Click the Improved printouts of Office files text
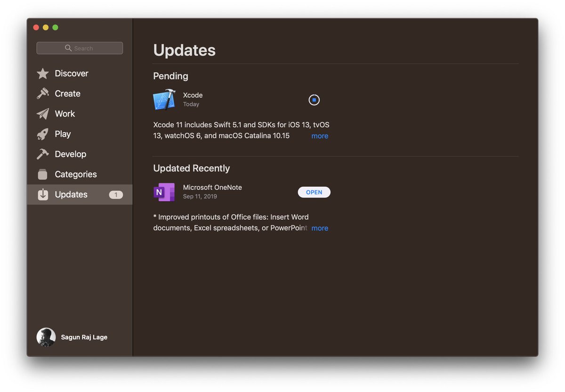565x392 pixels. pyautogui.click(x=231, y=223)
